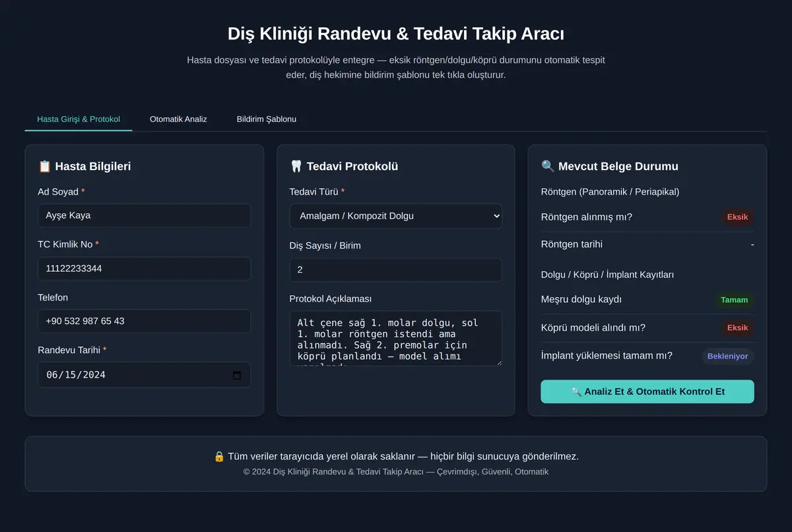
Task: Open the Tedavi Türü dropdown
Action: (x=396, y=216)
